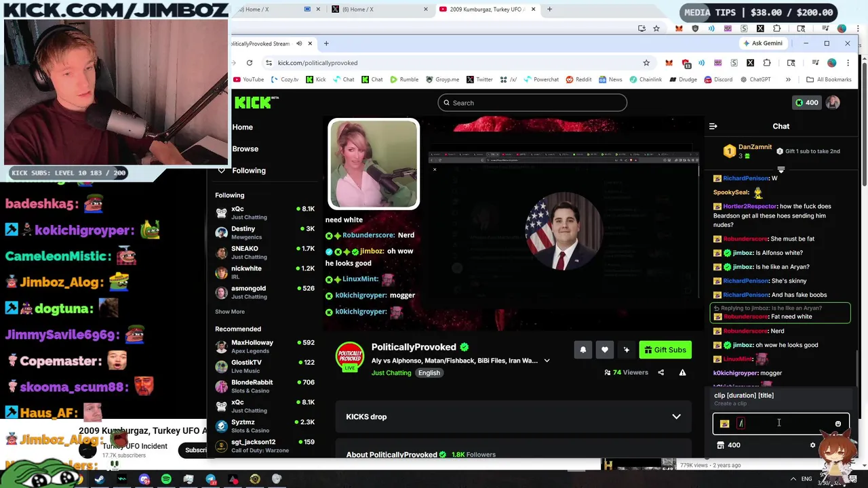
Task: Open the ChatGPT bookmark
Action: tap(754, 79)
